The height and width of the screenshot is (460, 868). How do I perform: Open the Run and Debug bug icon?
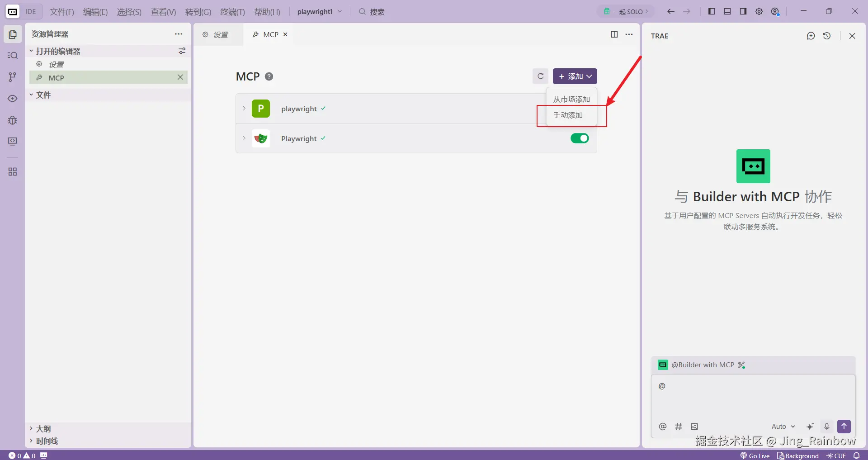(12, 120)
